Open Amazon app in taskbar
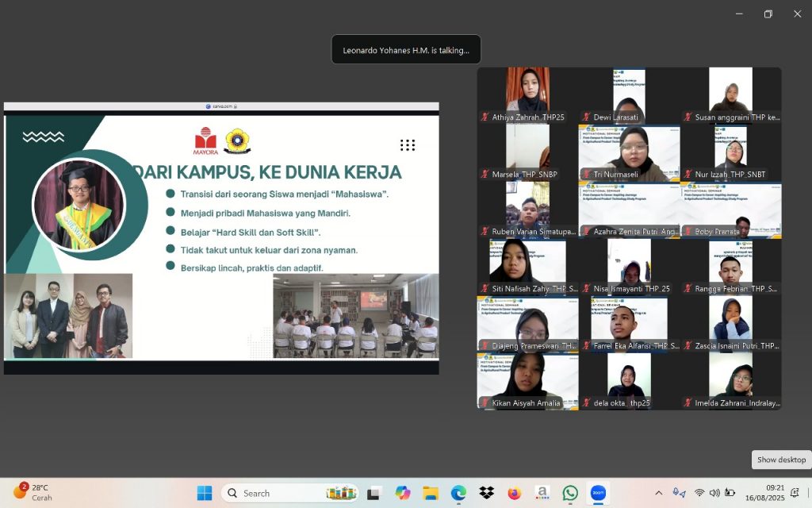 (542, 493)
